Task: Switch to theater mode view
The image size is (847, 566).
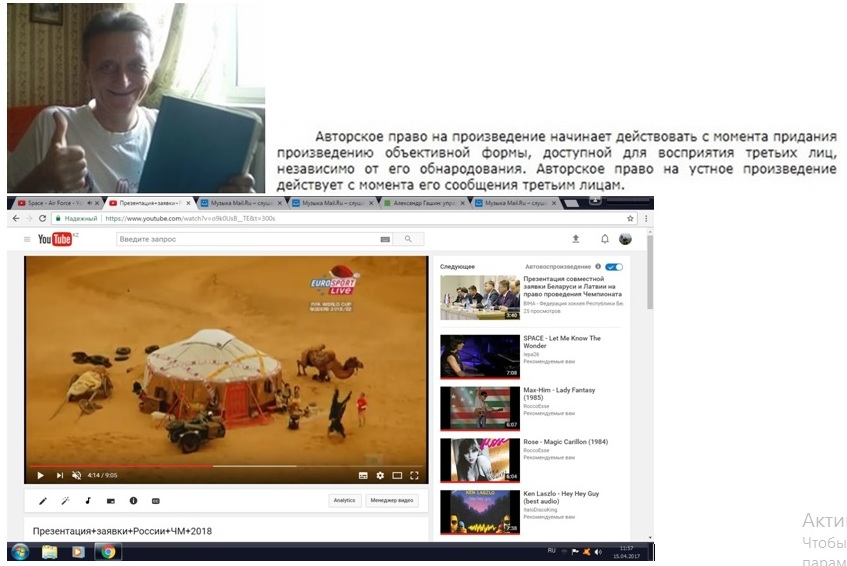Action: point(397,475)
